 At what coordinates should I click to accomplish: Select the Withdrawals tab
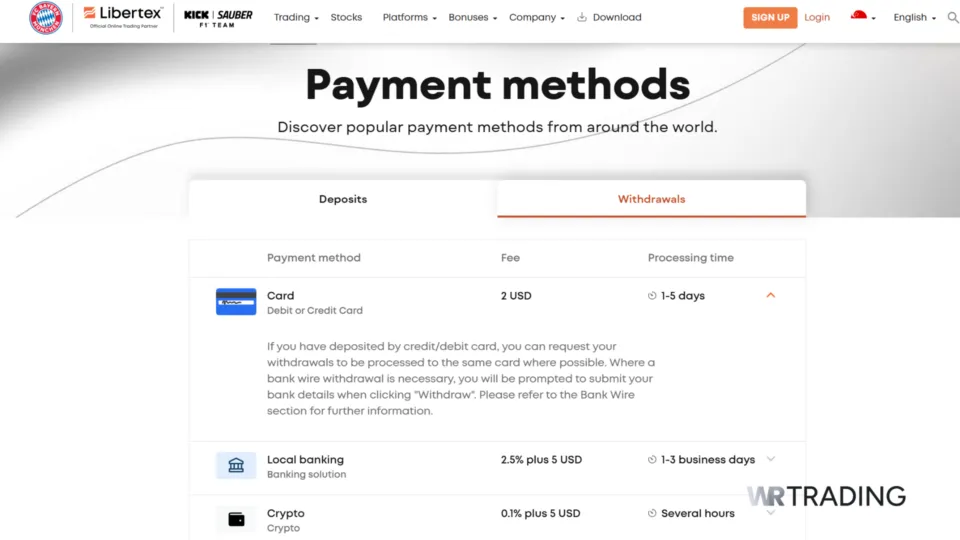651,199
